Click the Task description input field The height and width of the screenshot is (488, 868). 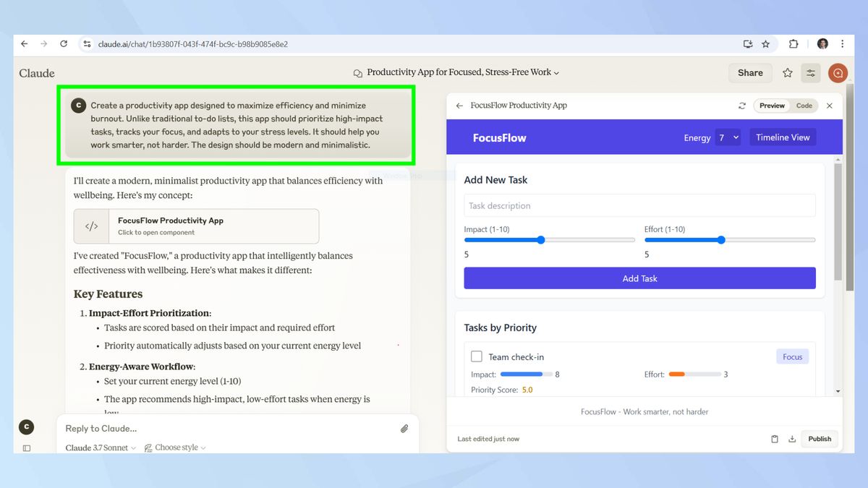point(639,205)
